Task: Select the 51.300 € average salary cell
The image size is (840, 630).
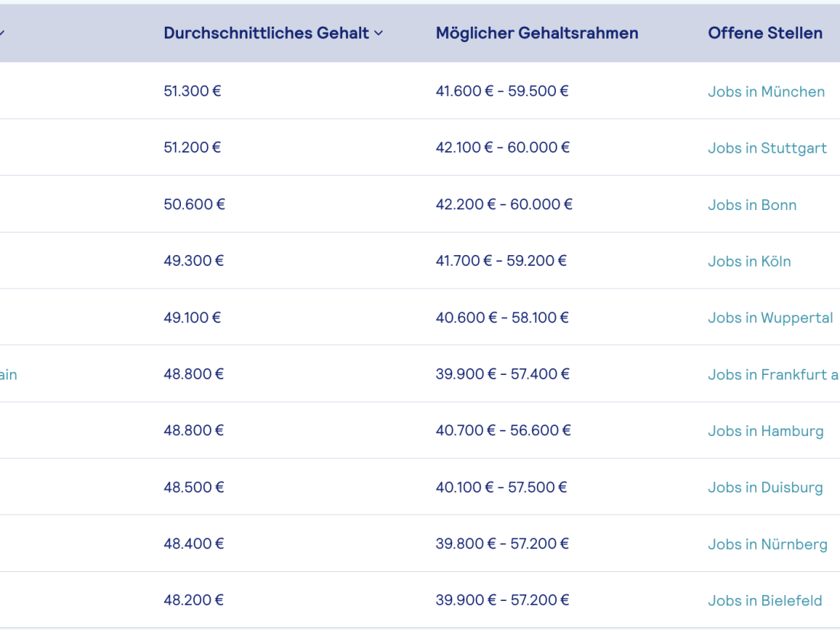Action: pyautogui.click(x=192, y=91)
